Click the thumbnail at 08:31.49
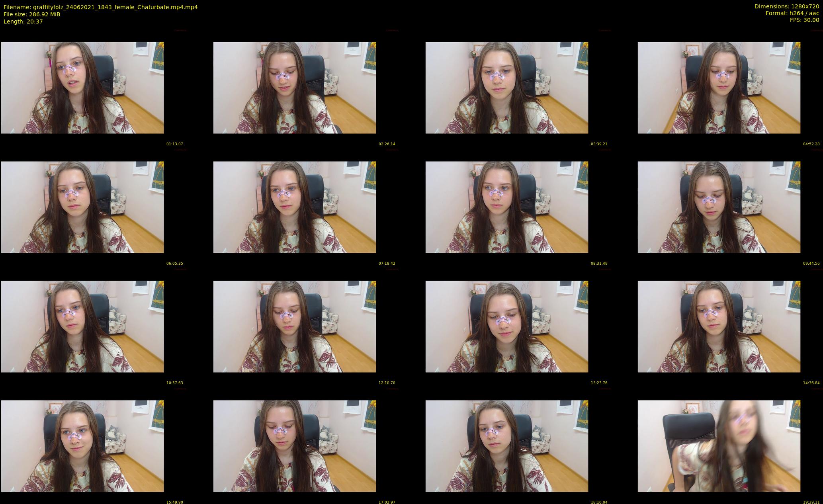 pyautogui.click(x=507, y=207)
